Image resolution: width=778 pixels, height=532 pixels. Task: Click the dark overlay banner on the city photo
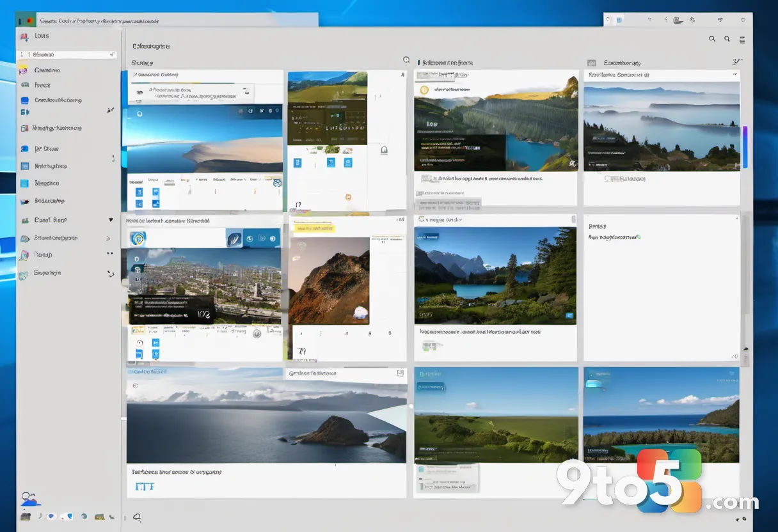pyautogui.click(x=171, y=308)
